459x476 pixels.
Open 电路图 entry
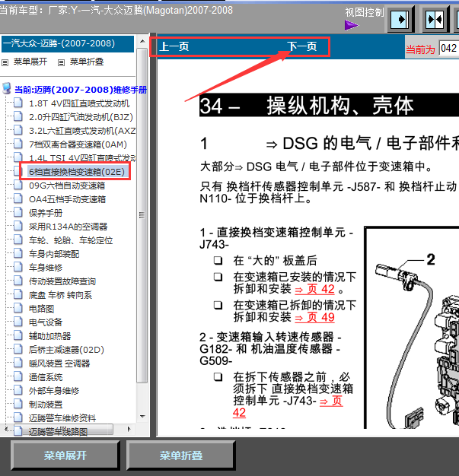click(x=41, y=309)
